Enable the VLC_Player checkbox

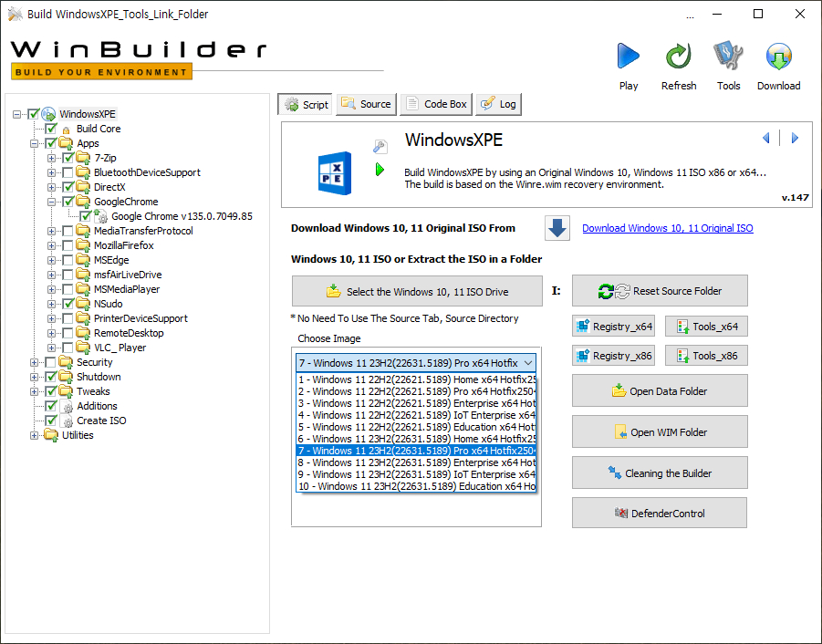[68, 348]
